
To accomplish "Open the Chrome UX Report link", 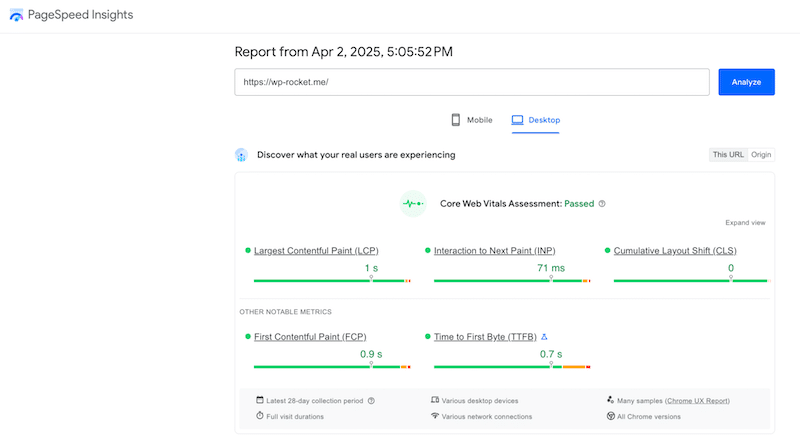I will [697, 401].
